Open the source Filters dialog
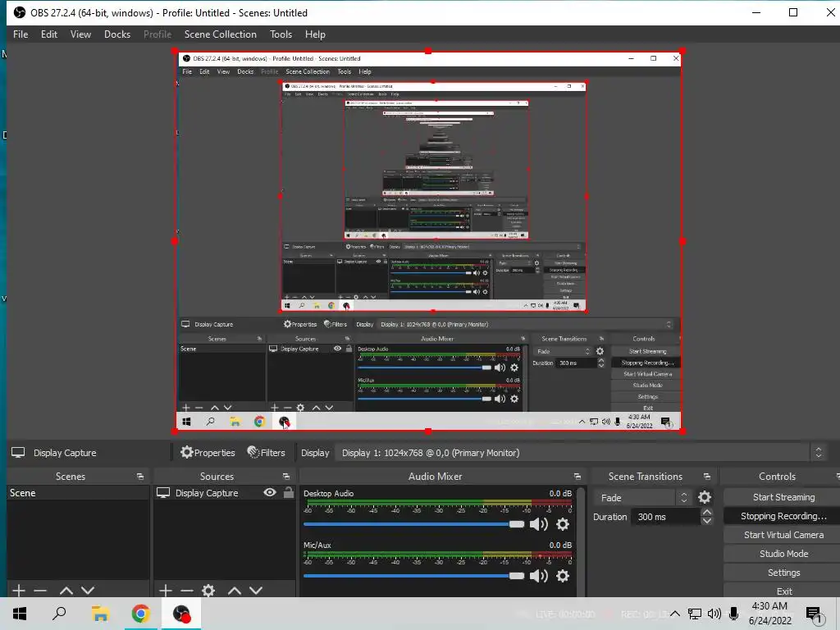The width and height of the screenshot is (840, 630). [x=267, y=453]
